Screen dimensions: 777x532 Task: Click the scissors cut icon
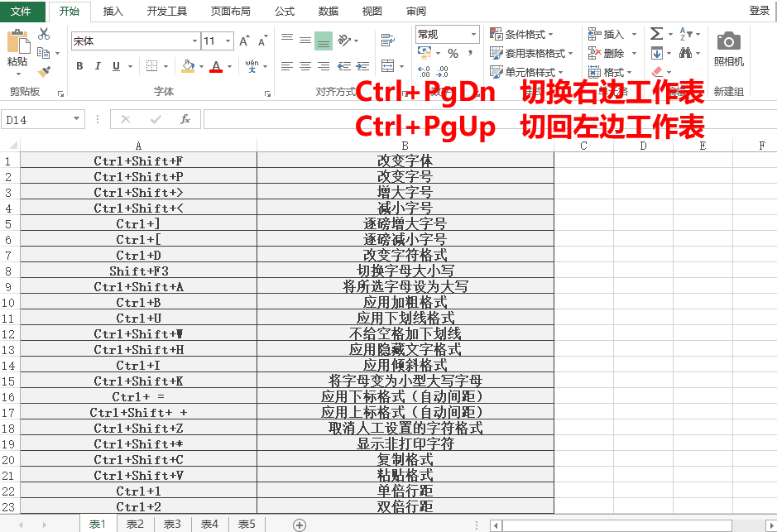click(x=43, y=34)
